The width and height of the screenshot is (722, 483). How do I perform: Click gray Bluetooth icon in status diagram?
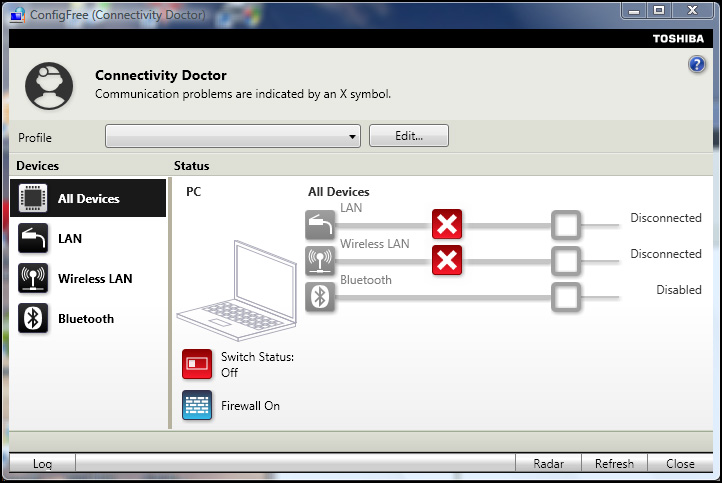320,297
